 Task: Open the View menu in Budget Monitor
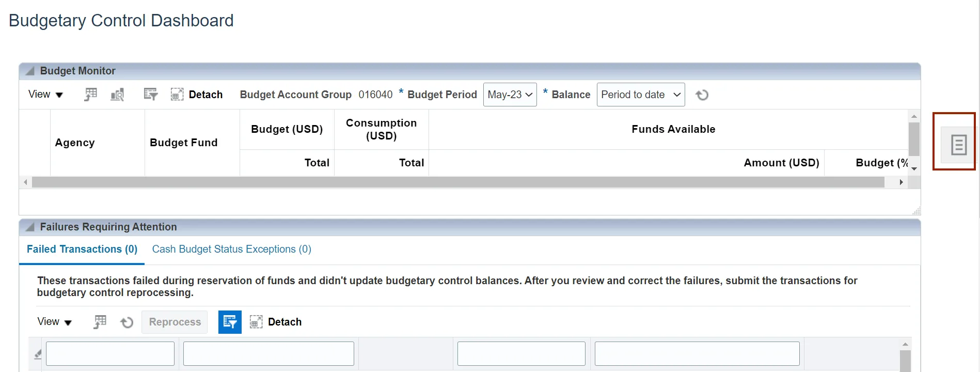pyautogui.click(x=45, y=95)
